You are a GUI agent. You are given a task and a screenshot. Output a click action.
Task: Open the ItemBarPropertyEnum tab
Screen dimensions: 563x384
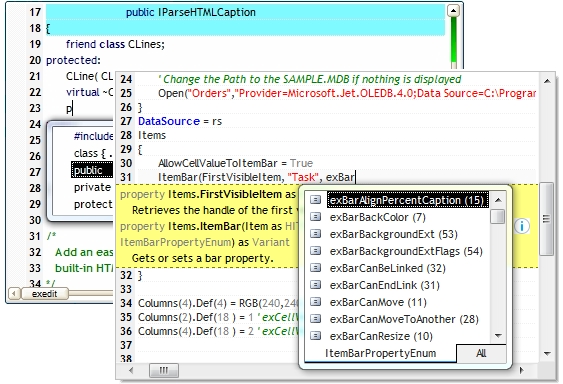380,353
